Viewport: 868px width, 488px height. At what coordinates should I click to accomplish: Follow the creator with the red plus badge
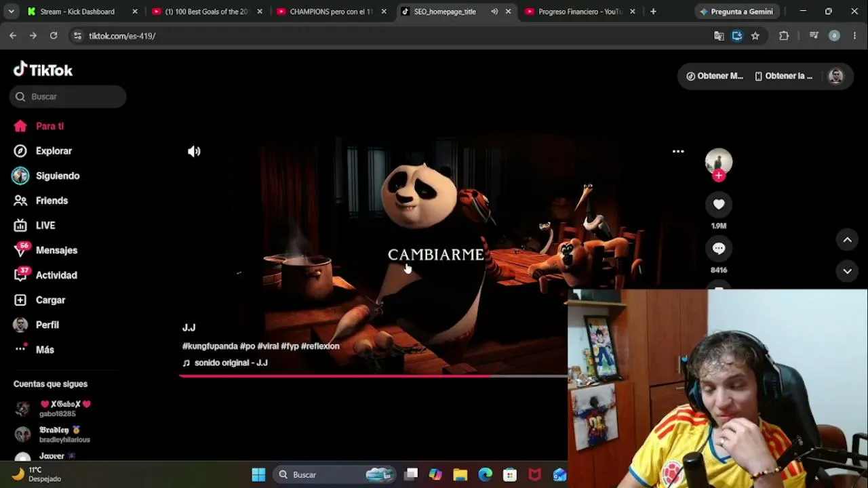(x=719, y=176)
